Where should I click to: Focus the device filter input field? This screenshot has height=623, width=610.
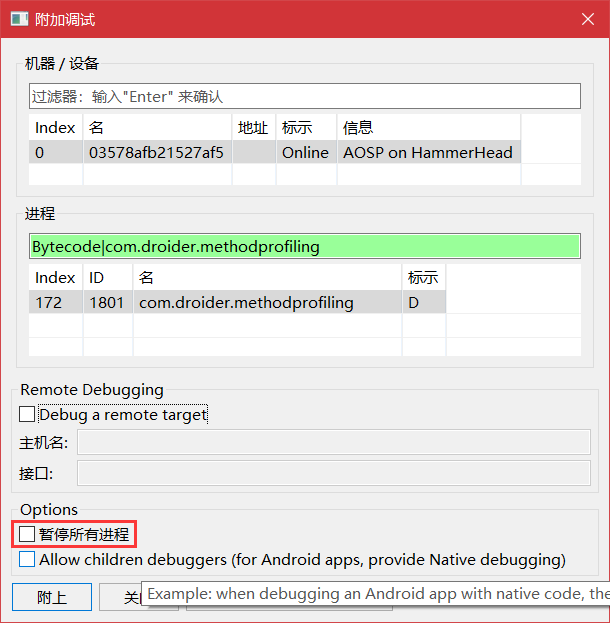pos(305,96)
